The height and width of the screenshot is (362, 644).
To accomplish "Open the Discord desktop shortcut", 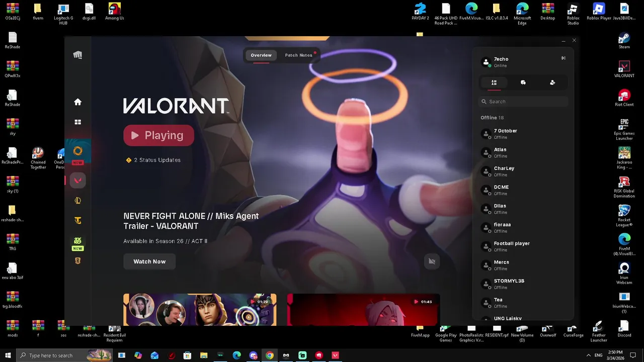I will coord(624,329).
